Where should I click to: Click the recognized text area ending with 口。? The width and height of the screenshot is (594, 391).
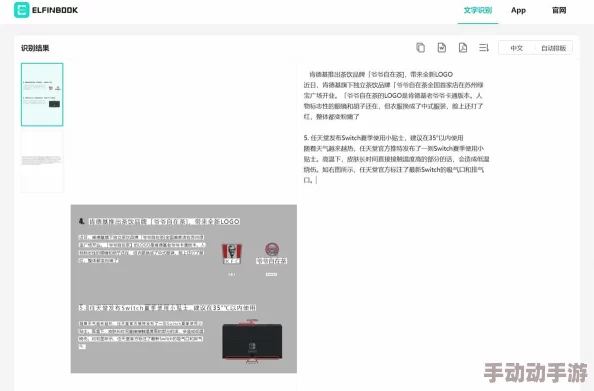(397, 127)
